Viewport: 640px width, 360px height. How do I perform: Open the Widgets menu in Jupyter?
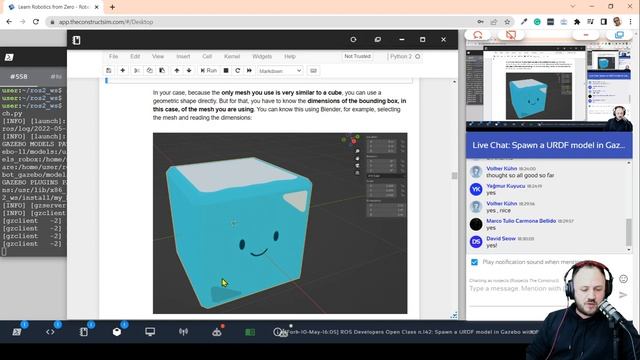pos(262,56)
